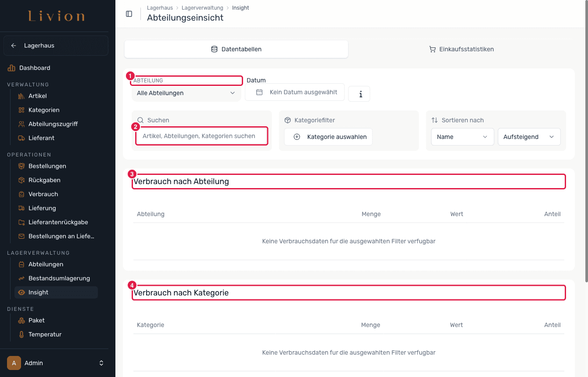Follow the Lagerverwaltung breadcrumb link

tap(202, 8)
